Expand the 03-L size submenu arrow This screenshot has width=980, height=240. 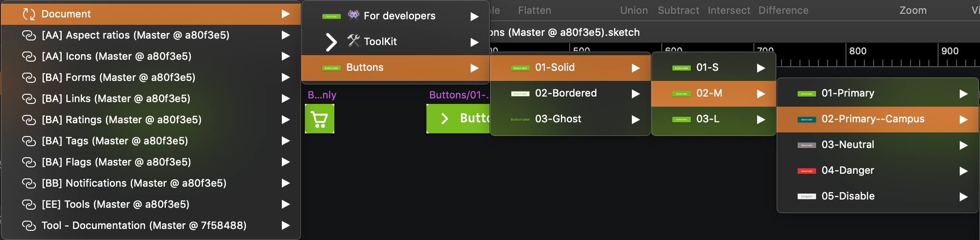[x=761, y=120]
